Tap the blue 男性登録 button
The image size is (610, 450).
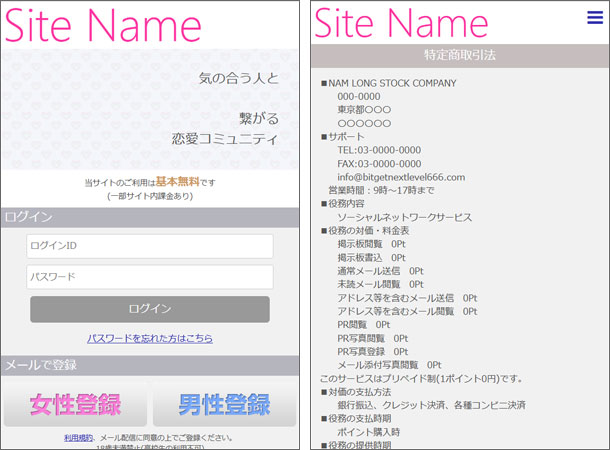click(x=225, y=405)
